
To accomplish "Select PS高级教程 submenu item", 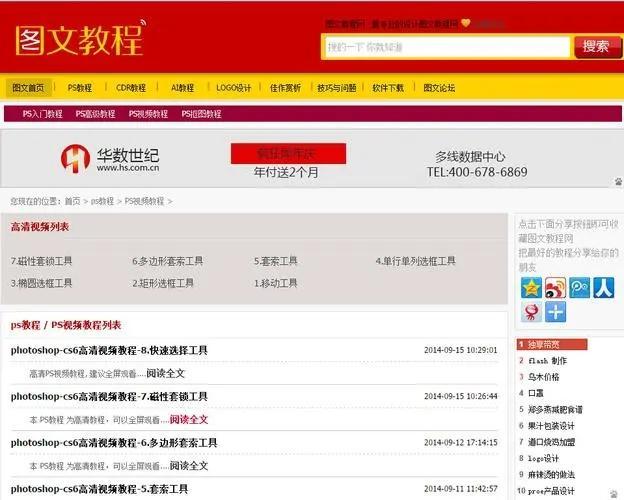I will point(96,114).
